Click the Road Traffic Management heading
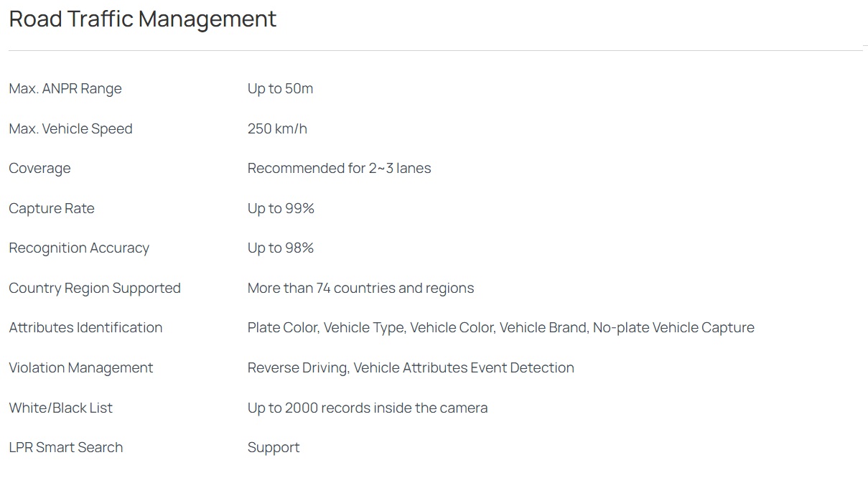The image size is (868, 483). click(142, 19)
